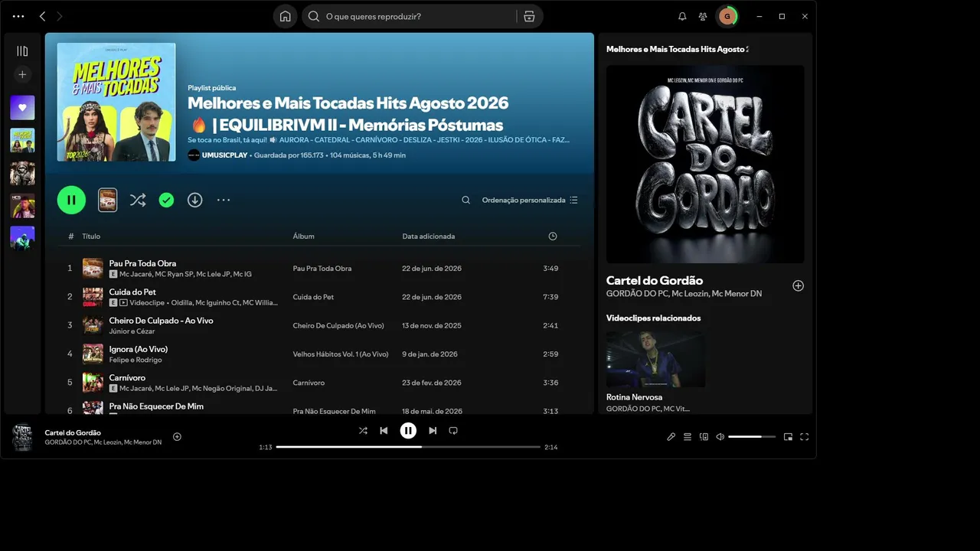The width and height of the screenshot is (980, 551).
Task: Open the 'Rotina Nervosa' videoclip title
Action: coord(634,397)
